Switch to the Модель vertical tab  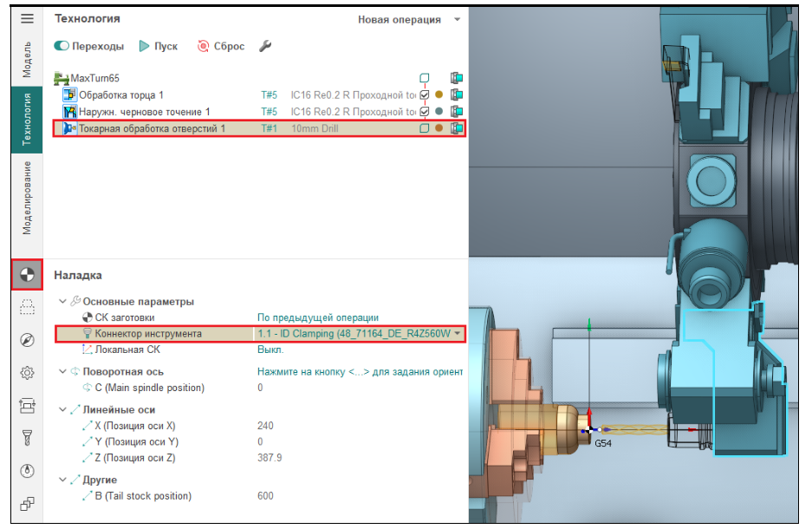27,59
